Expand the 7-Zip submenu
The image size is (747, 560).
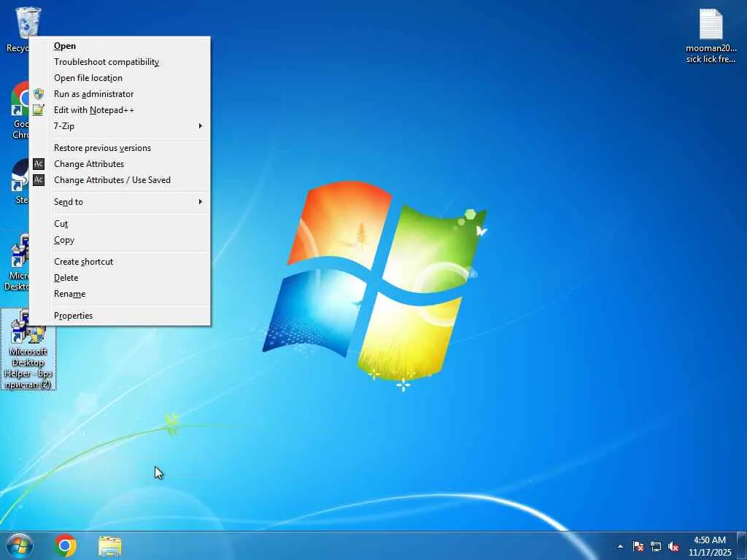[120, 125]
